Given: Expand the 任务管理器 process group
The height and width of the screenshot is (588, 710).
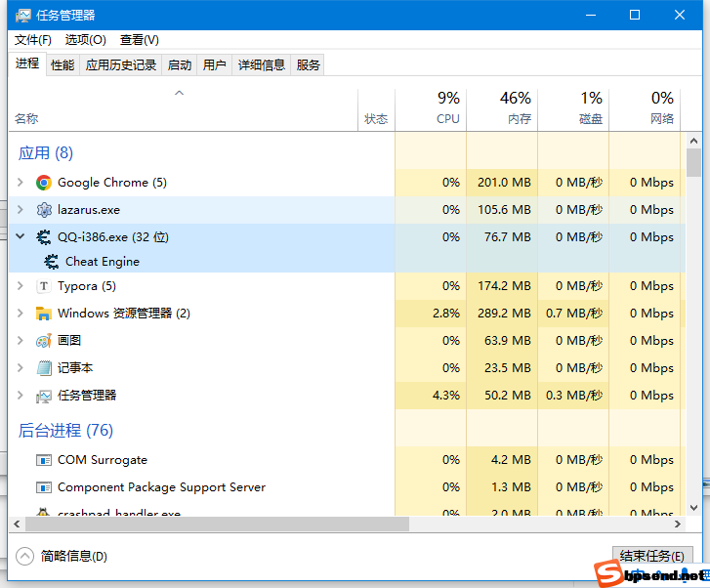Looking at the screenshot, I should click(20, 395).
